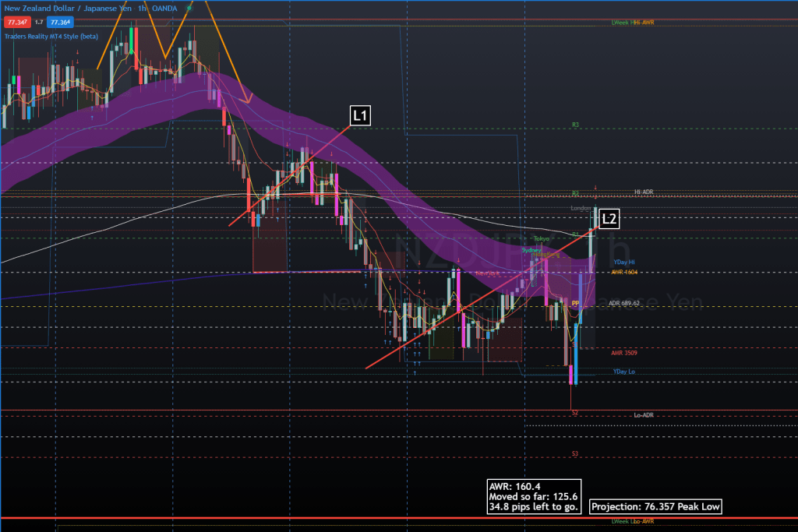Screen dimensions: 798x532
Task: Click the ADR 689.62 label
Action: (624, 303)
